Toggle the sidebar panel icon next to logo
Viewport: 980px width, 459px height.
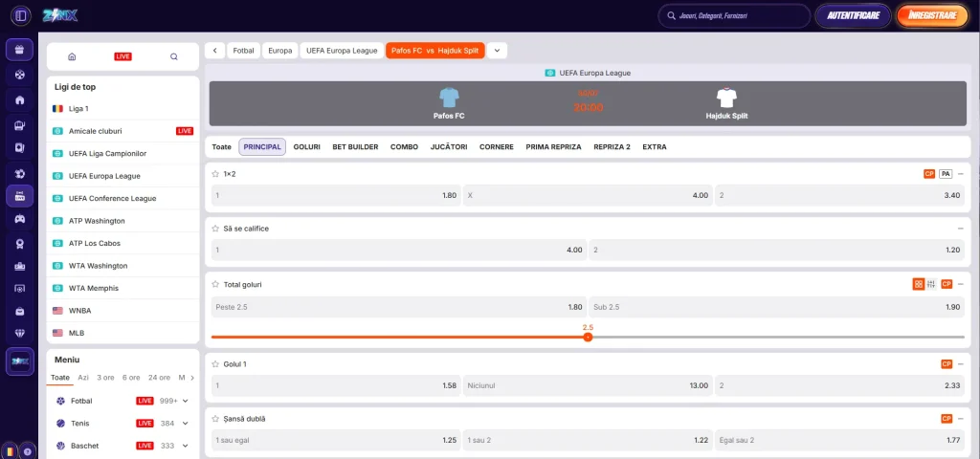[x=21, y=15]
